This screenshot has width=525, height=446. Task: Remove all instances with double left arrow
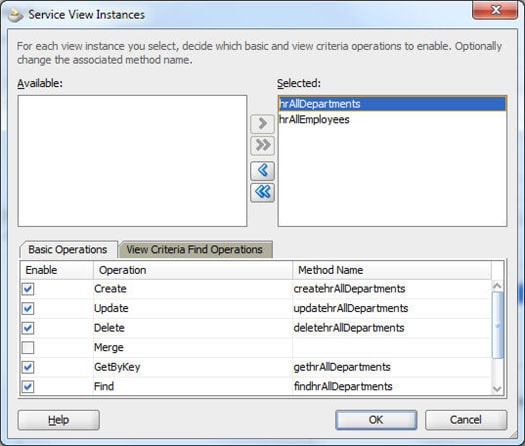click(x=262, y=193)
